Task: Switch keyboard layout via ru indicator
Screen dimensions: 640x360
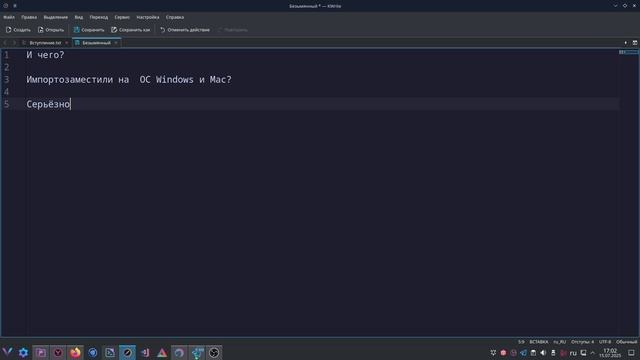Action: pyautogui.click(x=573, y=353)
